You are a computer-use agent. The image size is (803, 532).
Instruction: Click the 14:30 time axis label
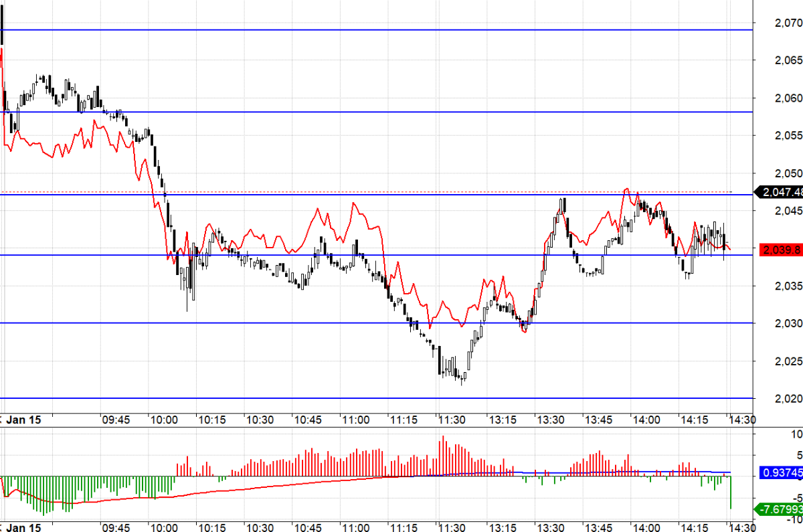point(742,420)
